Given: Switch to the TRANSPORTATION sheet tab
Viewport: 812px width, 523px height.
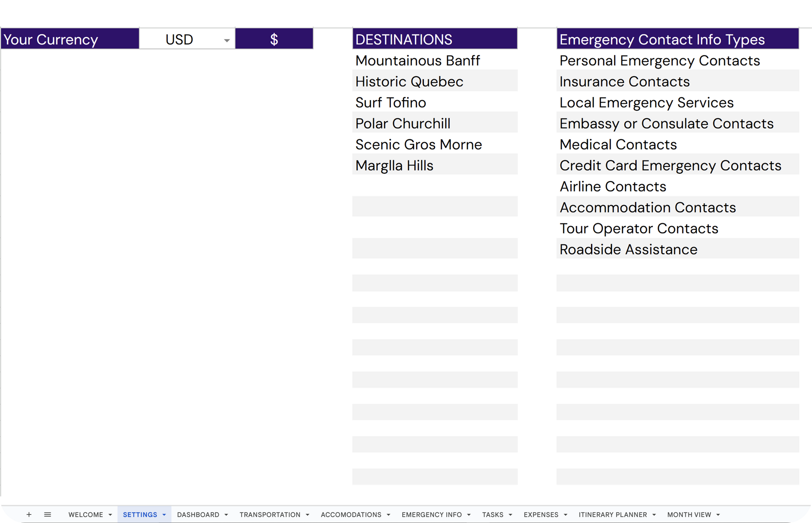Looking at the screenshot, I should [x=270, y=515].
